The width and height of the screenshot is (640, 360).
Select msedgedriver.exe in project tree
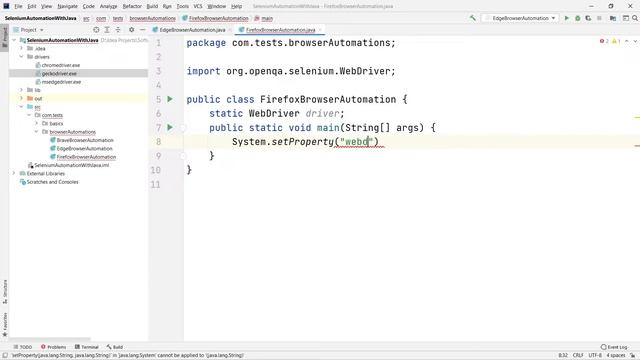61,82
